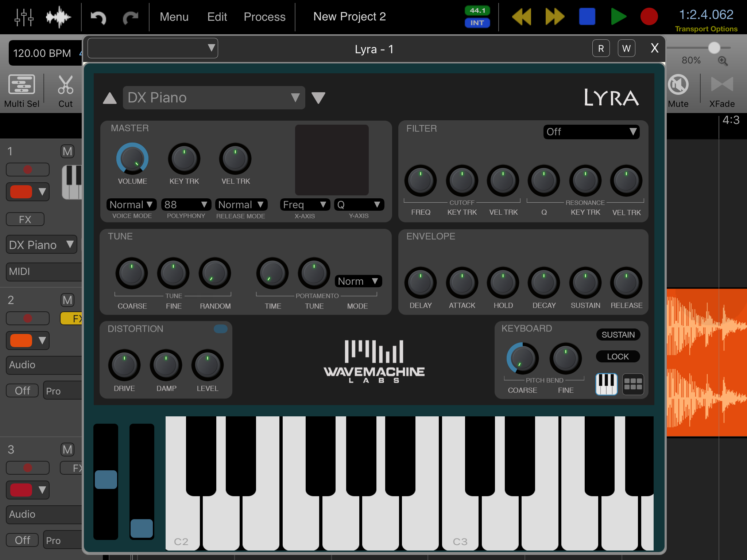Switch to drum pad grid view in Lyra

633,384
